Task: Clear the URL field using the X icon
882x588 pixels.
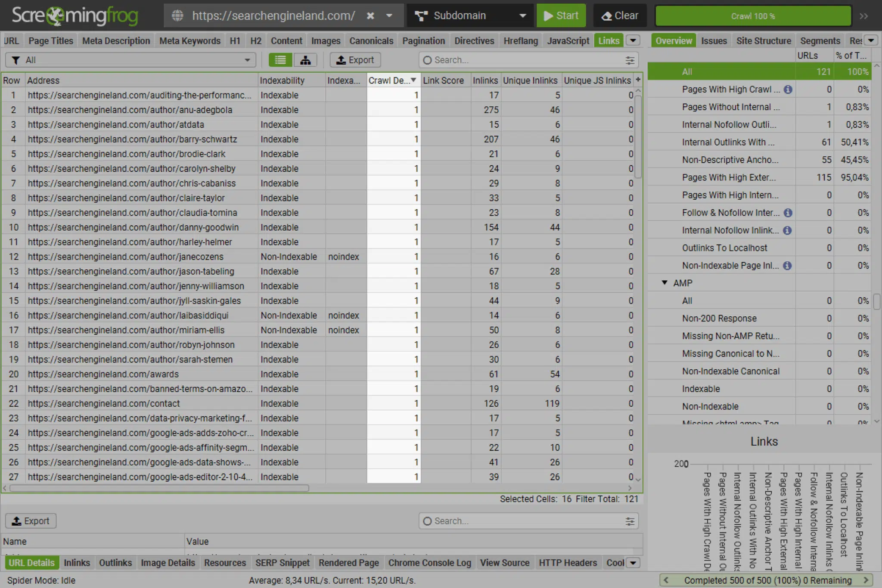Action: (371, 15)
